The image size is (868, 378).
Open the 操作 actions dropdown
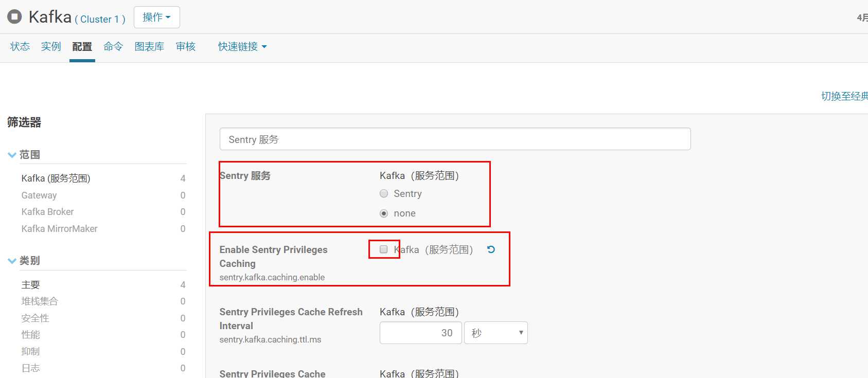pos(157,17)
